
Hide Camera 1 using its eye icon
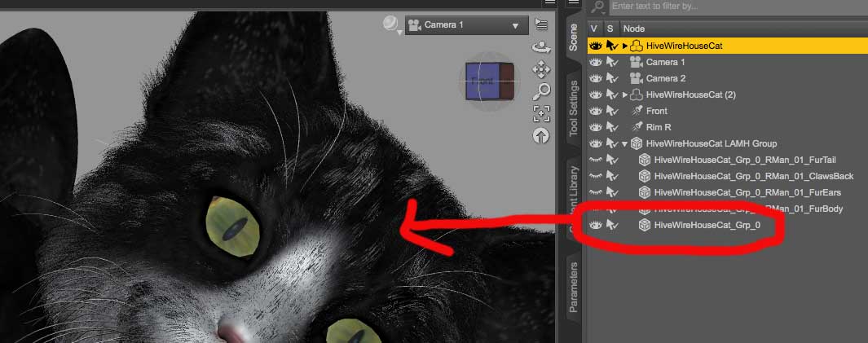pos(595,63)
